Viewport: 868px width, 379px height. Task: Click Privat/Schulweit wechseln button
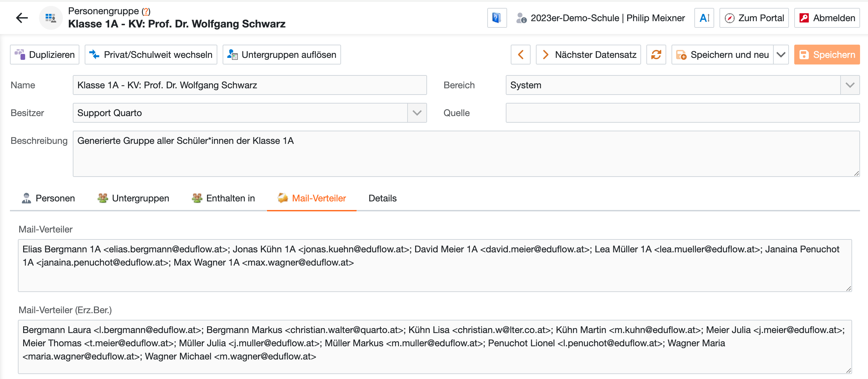pyautogui.click(x=151, y=55)
